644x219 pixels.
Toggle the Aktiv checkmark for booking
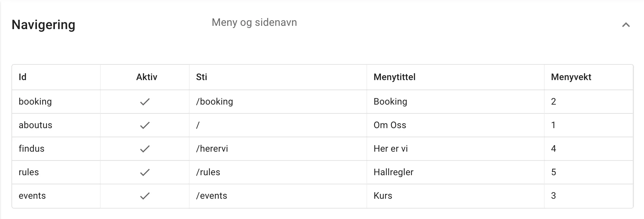tap(145, 102)
